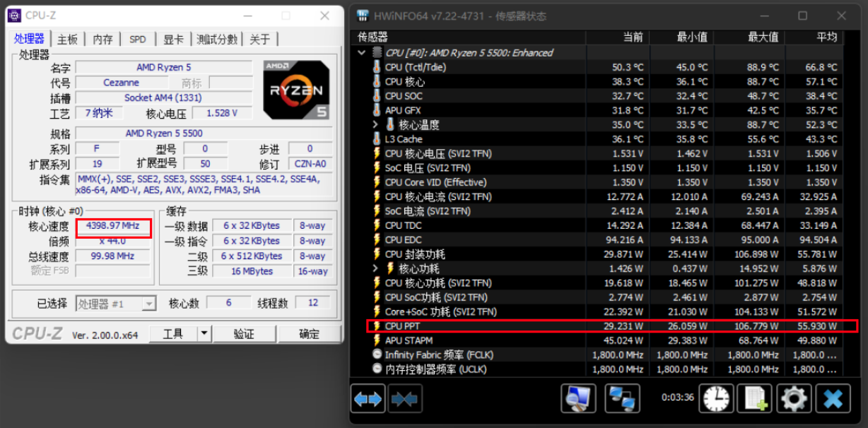Open the 工具 dropdown arrow in CPU-Z
Image resolution: width=868 pixels, height=428 pixels.
coord(204,333)
